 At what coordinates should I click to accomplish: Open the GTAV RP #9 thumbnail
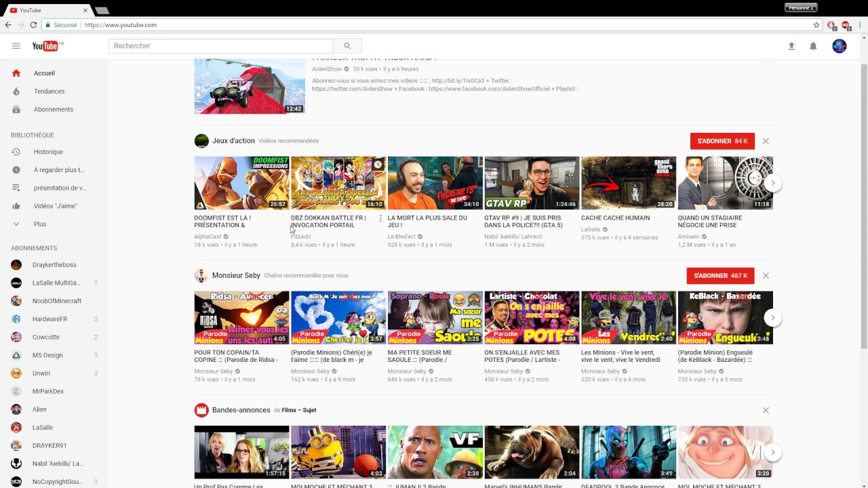(532, 183)
